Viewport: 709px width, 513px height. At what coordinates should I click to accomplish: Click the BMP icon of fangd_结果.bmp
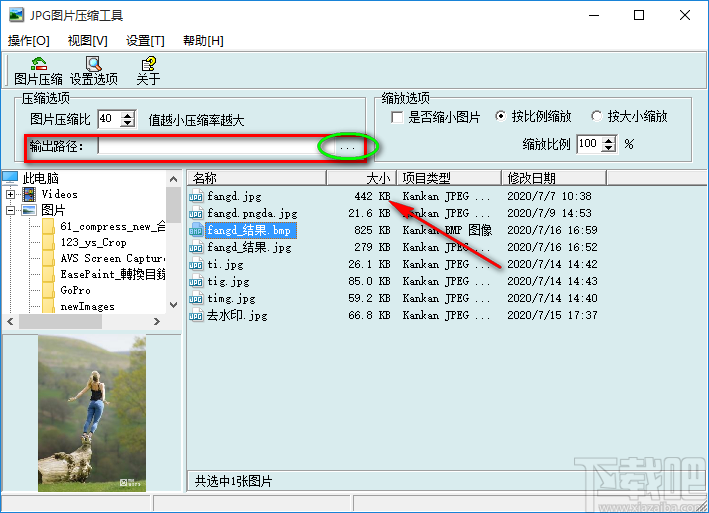coord(196,231)
